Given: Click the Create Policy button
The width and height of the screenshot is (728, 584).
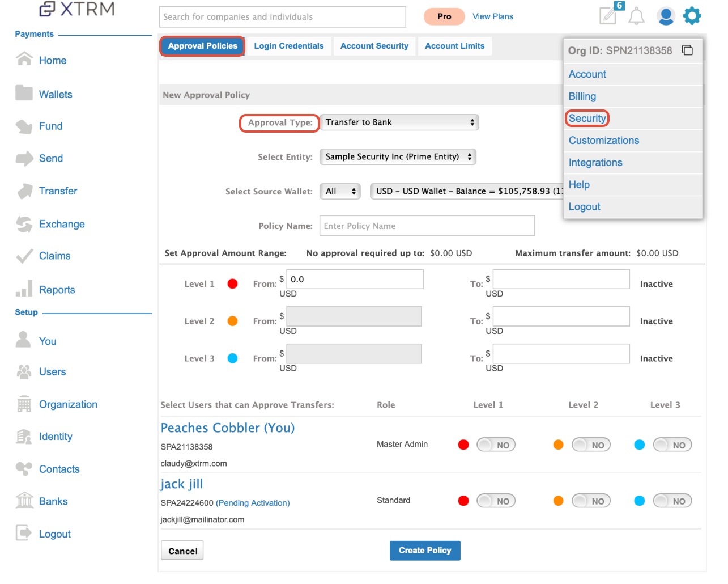Looking at the screenshot, I should click(x=425, y=551).
